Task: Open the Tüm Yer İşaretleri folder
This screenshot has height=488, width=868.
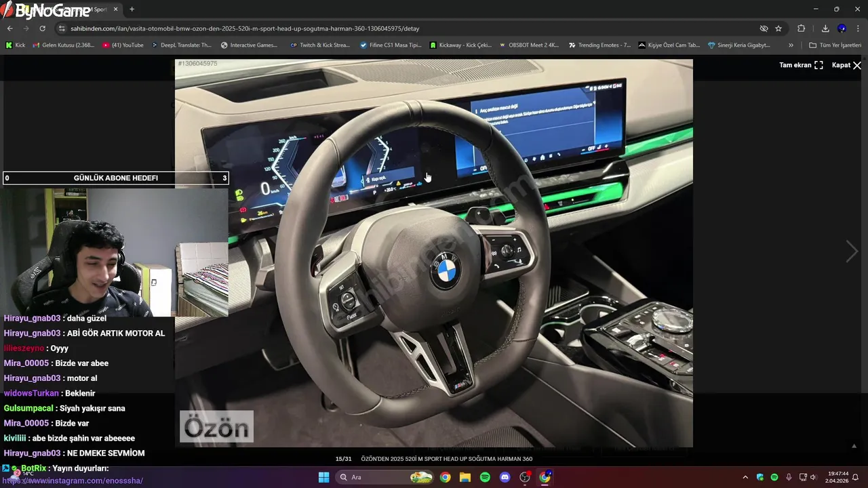Action: coord(835,45)
